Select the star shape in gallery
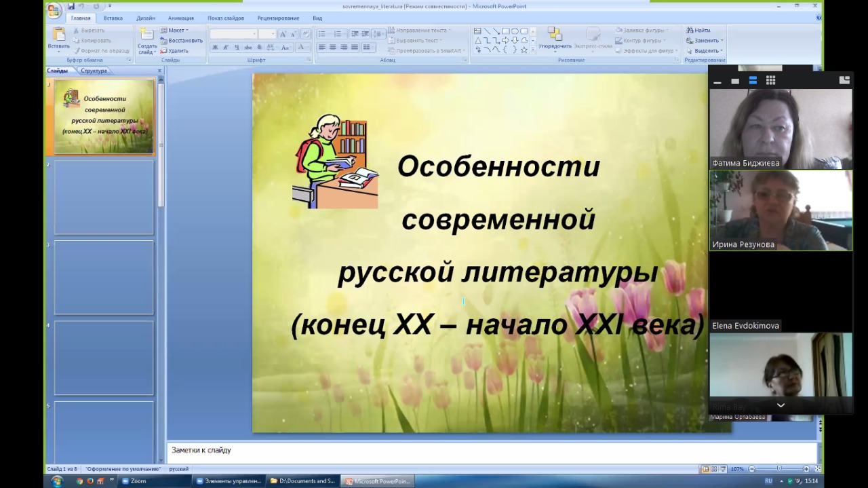Screen dimensions: 868x488 (x=524, y=50)
